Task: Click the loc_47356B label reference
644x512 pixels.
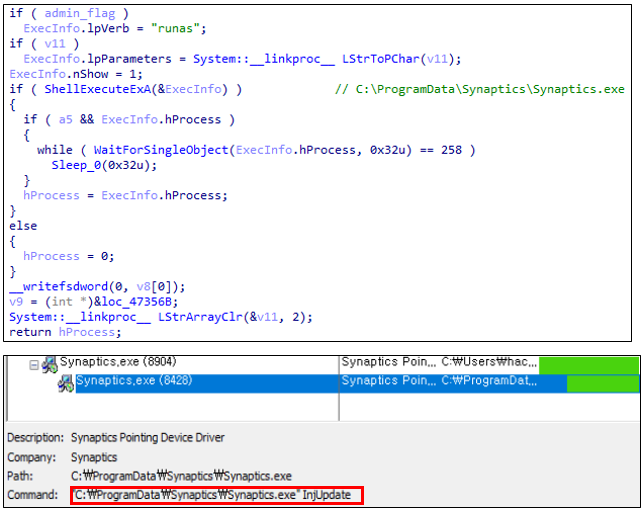Action: pyautogui.click(x=136, y=302)
